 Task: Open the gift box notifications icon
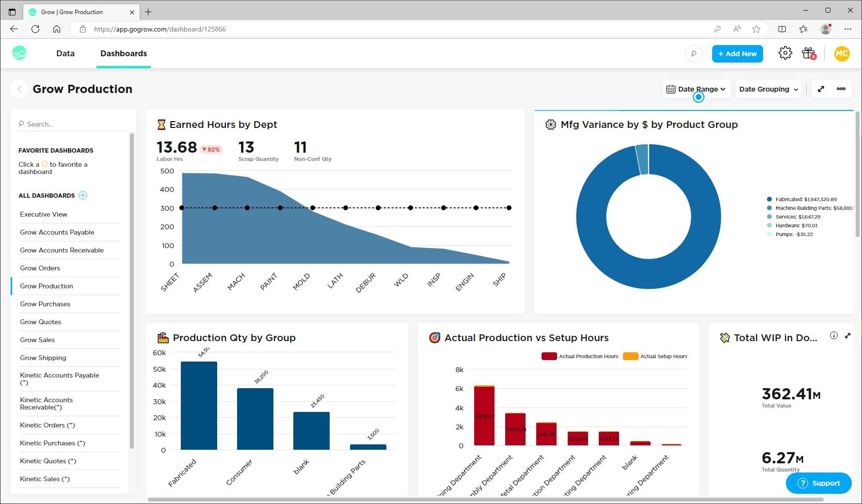[809, 53]
